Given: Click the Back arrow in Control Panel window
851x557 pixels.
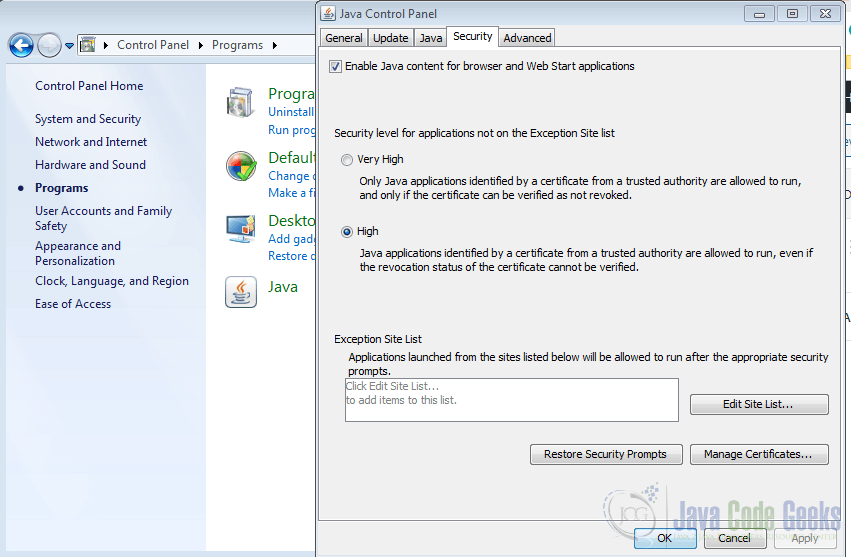Looking at the screenshot, I should click(22, 46).
